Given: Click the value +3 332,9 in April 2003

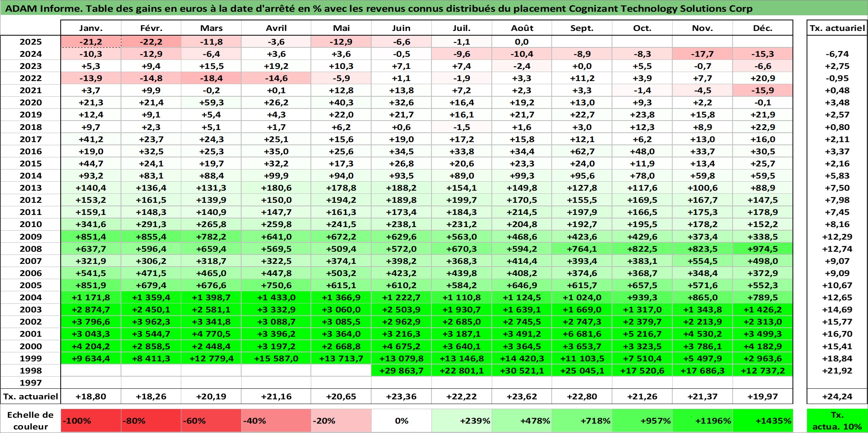Looking at the screenshot, I should point(276,310).
